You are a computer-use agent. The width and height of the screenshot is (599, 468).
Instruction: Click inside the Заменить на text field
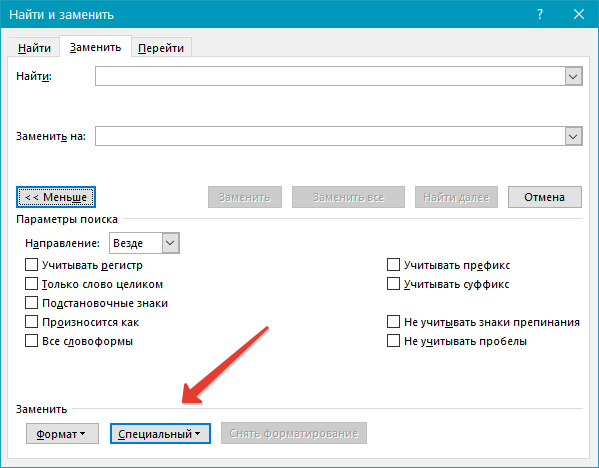[x=330, y=136]
